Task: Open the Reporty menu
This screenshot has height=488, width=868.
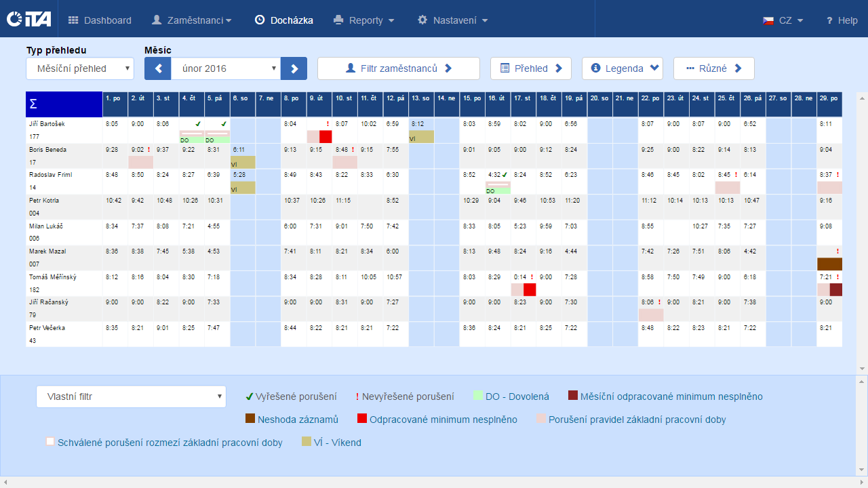Action: click(x=364, y=20)
